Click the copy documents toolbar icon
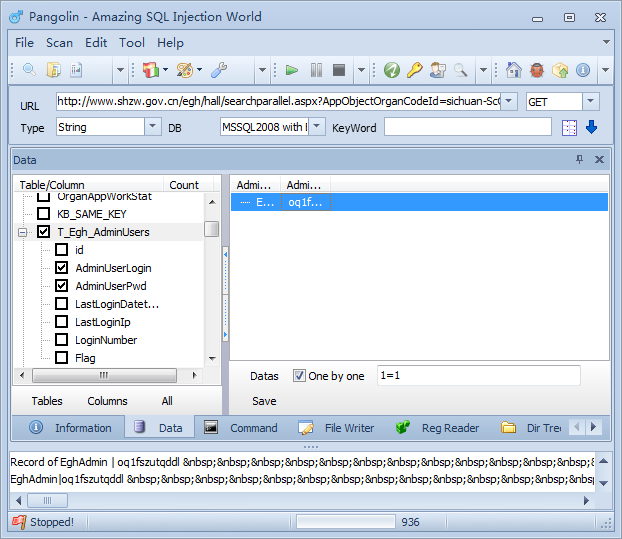The height and width of the screenshot is (539, 622). click(54, 70)
